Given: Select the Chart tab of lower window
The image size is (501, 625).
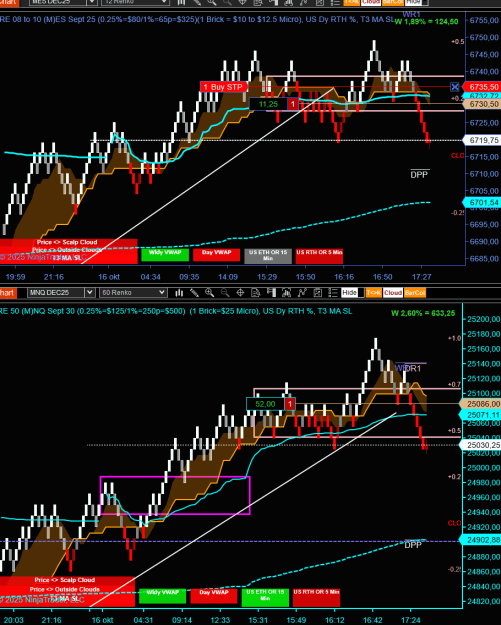Looking at the screenshot, I should tap(7, 293).
